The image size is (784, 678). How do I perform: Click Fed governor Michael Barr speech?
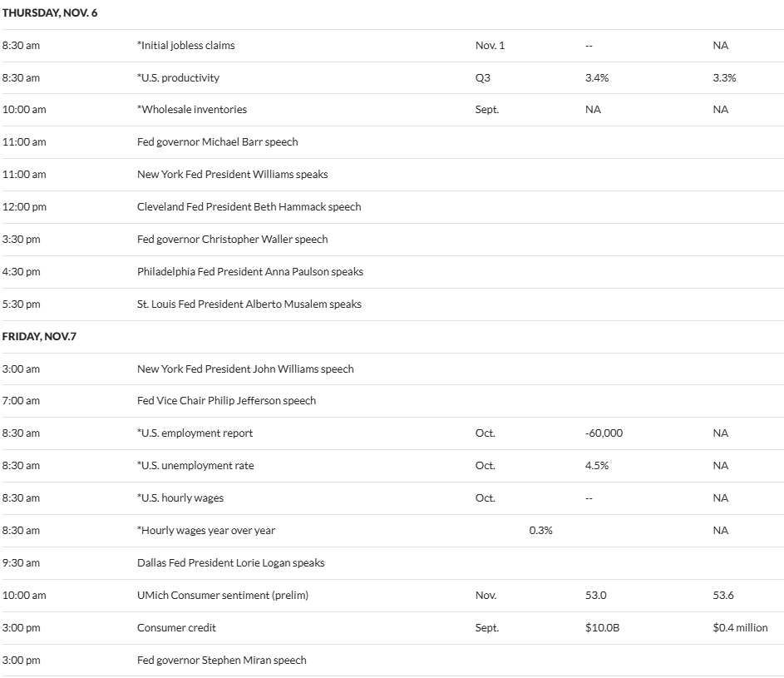click(x=217, y=142)
